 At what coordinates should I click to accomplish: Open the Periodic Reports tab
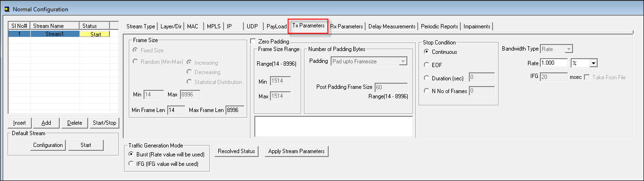pos(440,26)
